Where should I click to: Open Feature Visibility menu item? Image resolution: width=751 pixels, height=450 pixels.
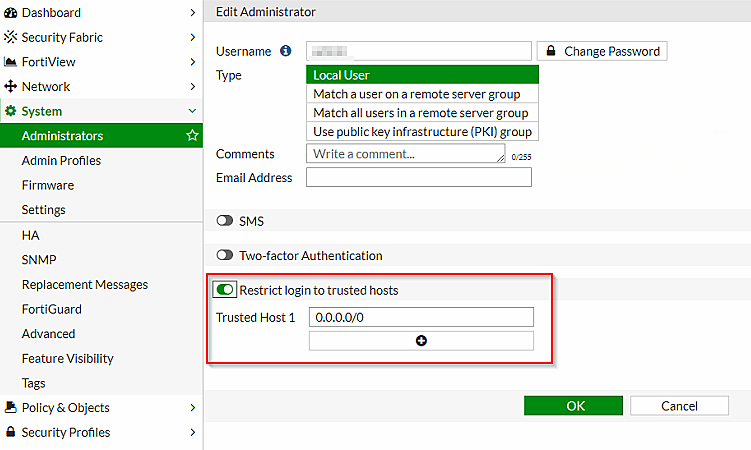click(x=101, y=359)
